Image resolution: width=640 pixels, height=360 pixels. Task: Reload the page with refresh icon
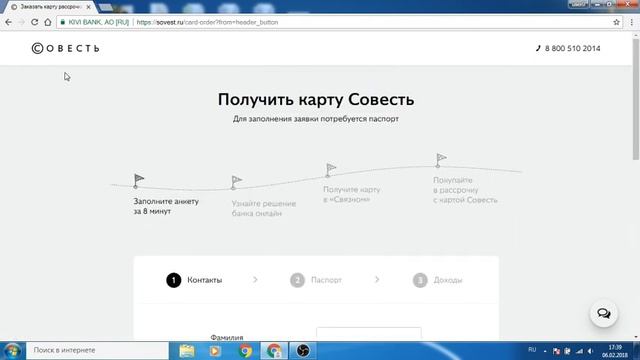click(35, 22)
